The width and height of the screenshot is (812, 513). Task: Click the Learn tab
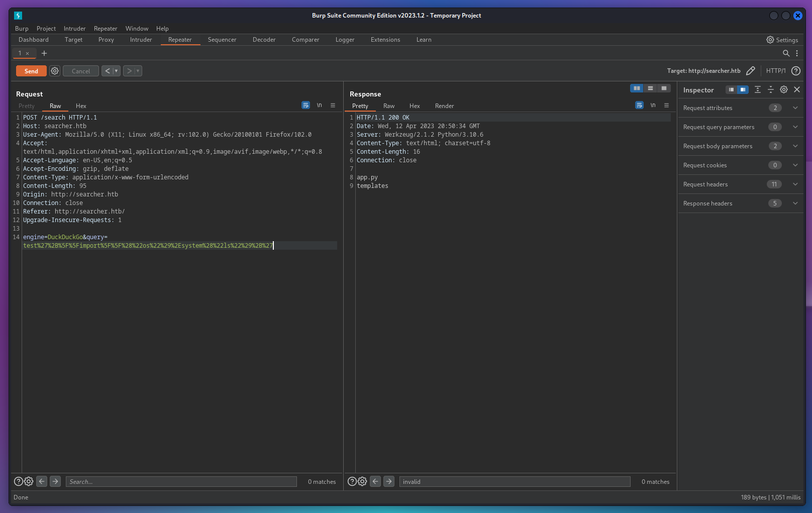pos(424,40)
